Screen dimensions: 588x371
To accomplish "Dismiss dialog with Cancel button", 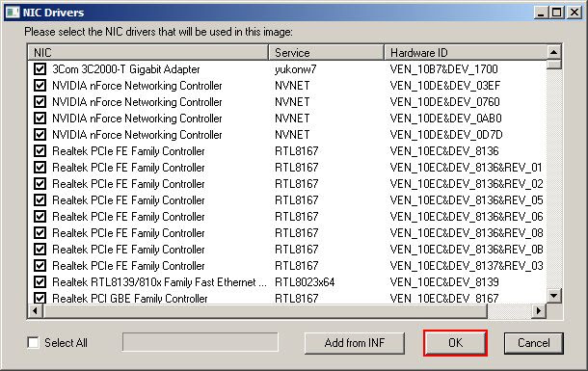I will click(534, 343).
